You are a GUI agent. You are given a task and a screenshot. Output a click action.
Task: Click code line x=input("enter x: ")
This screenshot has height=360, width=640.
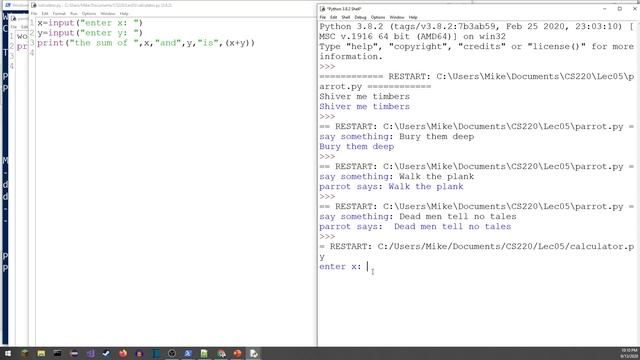(90, 23)
